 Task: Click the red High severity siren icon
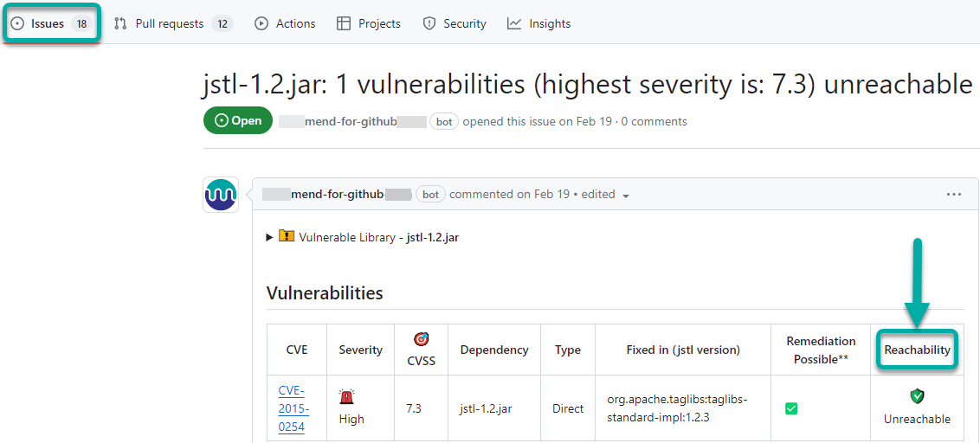347,397
